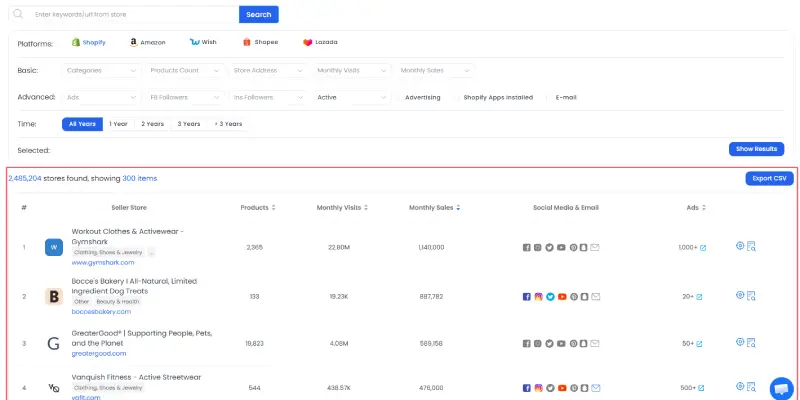
Task: Enable the Advertising checkbox
Action: pyautogui.click(x=400, y=97)
